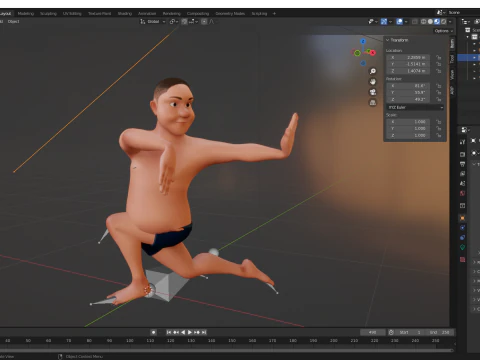Click the Location Y value field

pos(408,64)
